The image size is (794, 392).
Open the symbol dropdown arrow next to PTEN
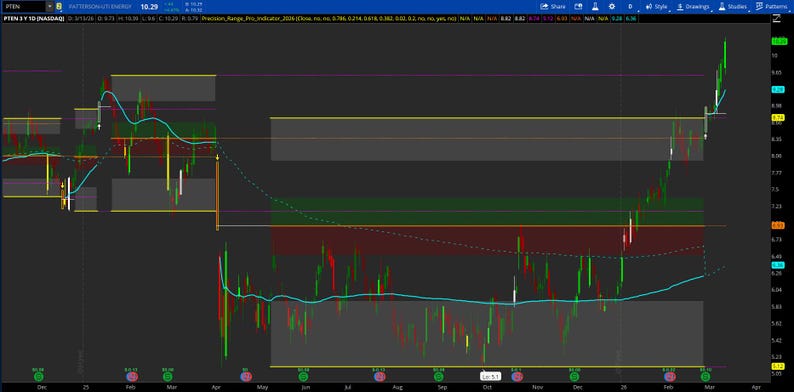pos(50,7)
